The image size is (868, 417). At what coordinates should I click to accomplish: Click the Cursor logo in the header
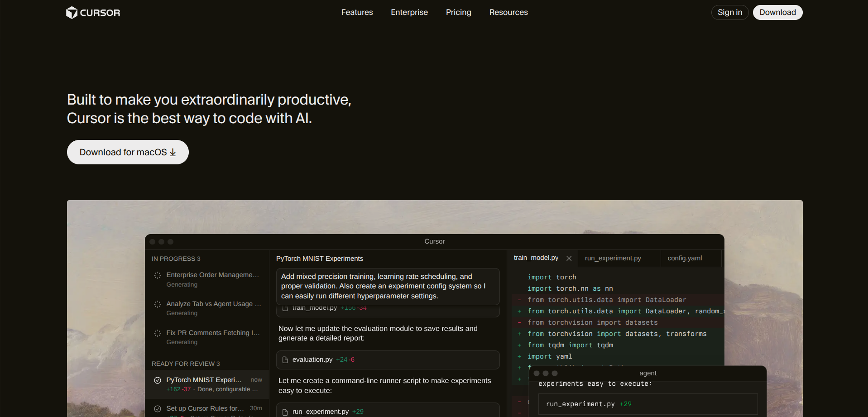tap(93, 13)
